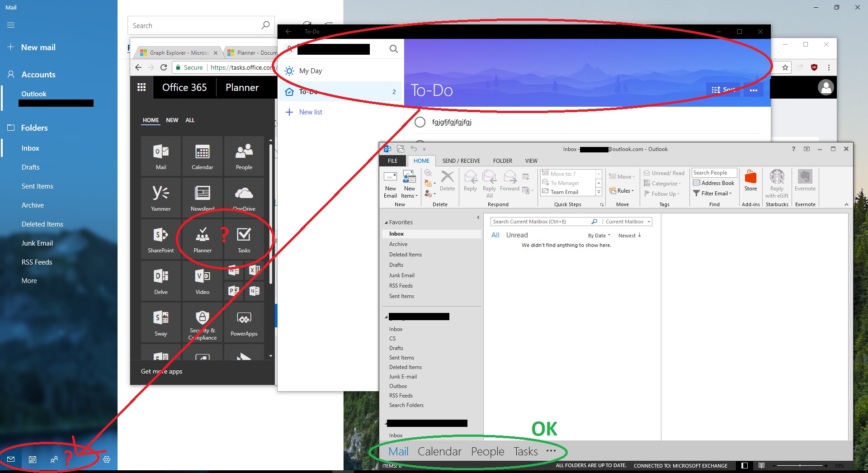Screen dimensions: 868x473
Task: Switch to the FOLDER ribbon tab
Action: (x=503, y=161)
